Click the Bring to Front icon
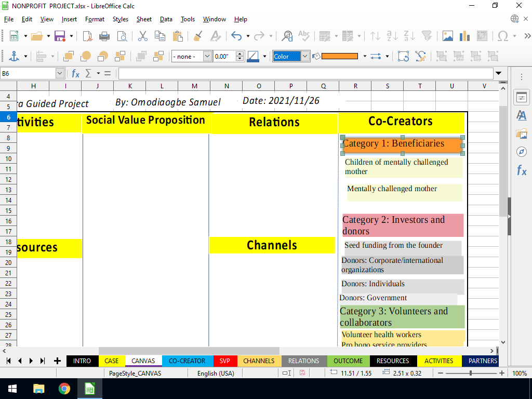Image resolution: width=532 pixels, height=399 pixels. click(69, 56)
